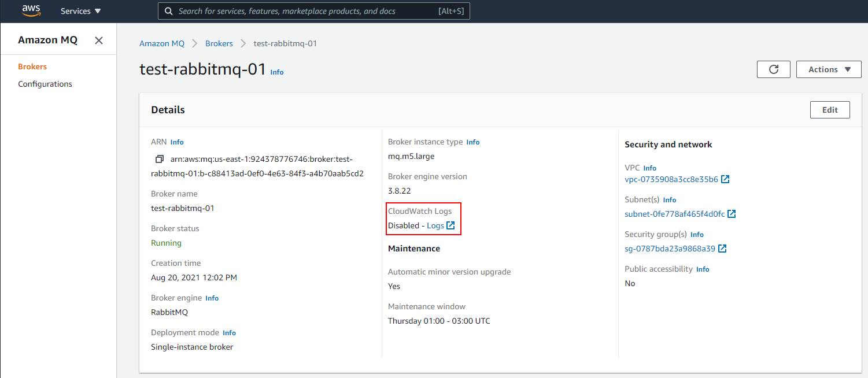Click broker engine version 3.8.22

coord(400,191)
